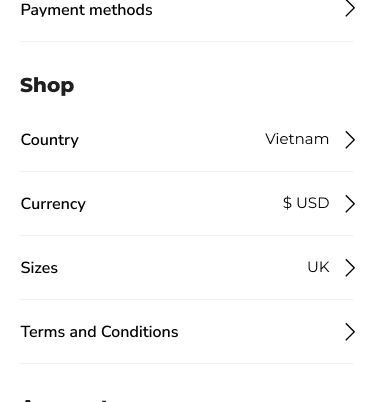Screen dimensions: 375x402
Task: Tap blank space in Terms and Conditions row
Action: coord(260,332)
